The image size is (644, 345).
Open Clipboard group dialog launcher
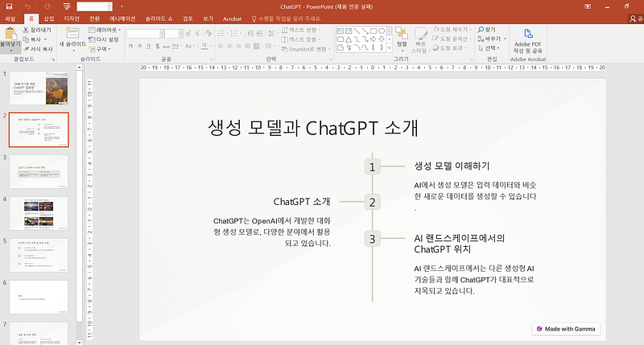[53, 60]
